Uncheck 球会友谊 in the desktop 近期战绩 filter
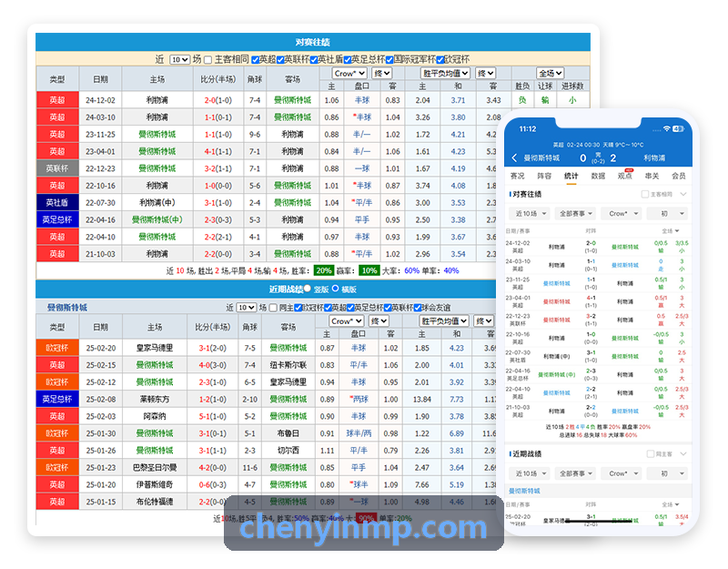Viewport: 728px width, 569px height. pos(418,308)
